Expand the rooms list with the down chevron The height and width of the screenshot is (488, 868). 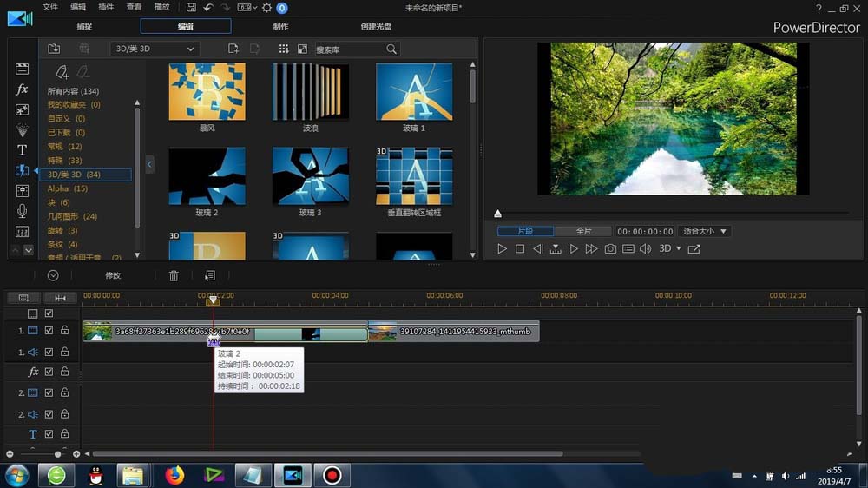pyautogui.click(x=29, y=250)
